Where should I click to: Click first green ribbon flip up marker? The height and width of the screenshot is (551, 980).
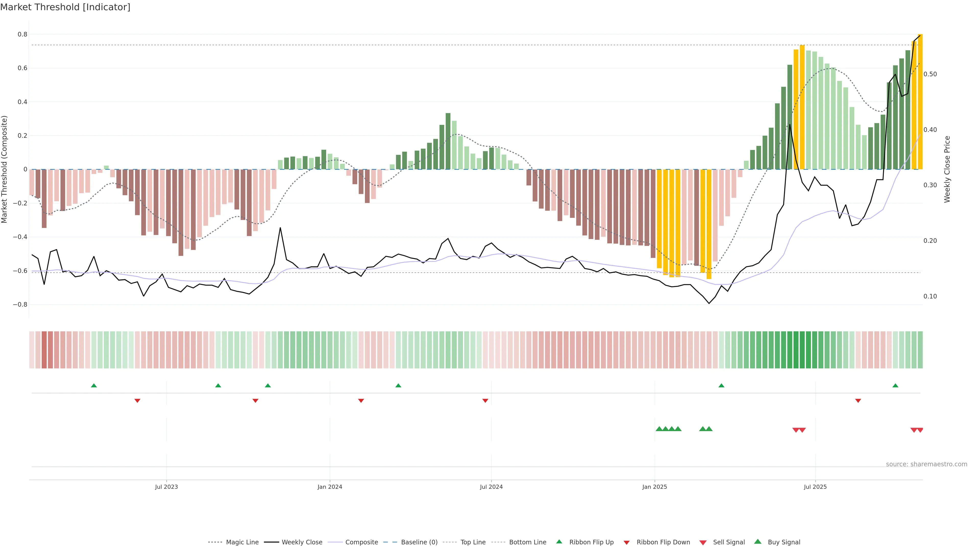tap(94, 386)
